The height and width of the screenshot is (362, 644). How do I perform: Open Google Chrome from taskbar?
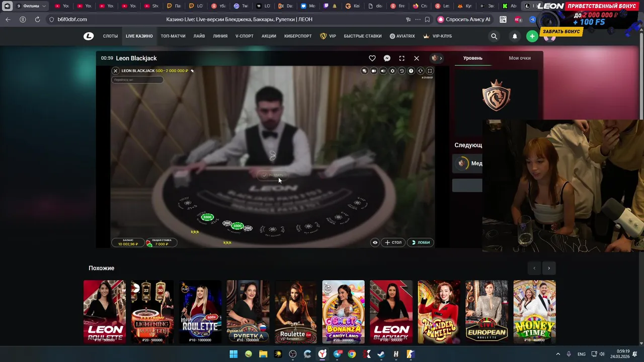point(352,354)
